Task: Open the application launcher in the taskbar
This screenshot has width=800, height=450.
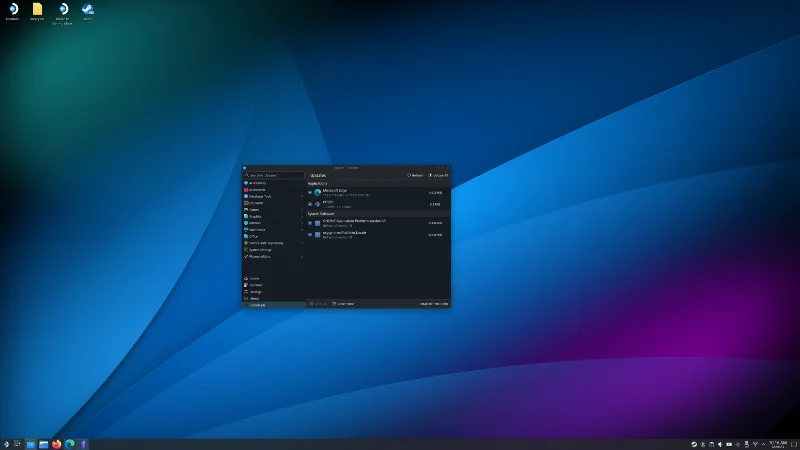Action: click(x=6, y=443)
